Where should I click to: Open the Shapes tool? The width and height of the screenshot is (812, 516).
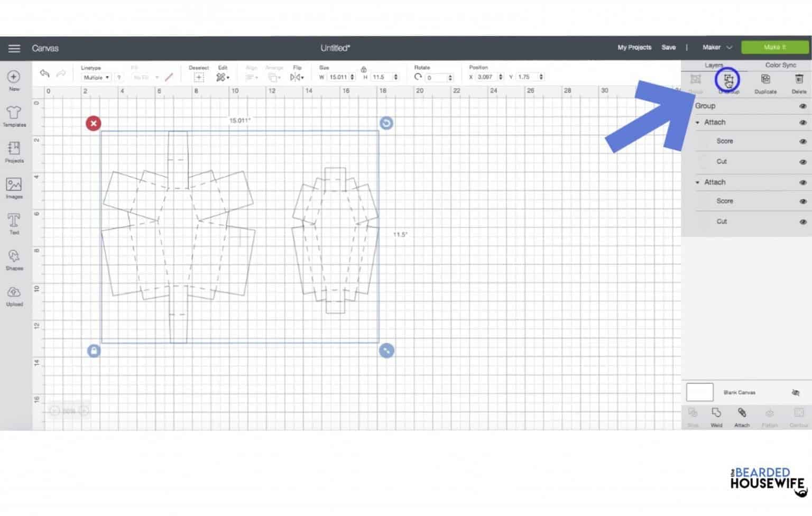[14, 260]
